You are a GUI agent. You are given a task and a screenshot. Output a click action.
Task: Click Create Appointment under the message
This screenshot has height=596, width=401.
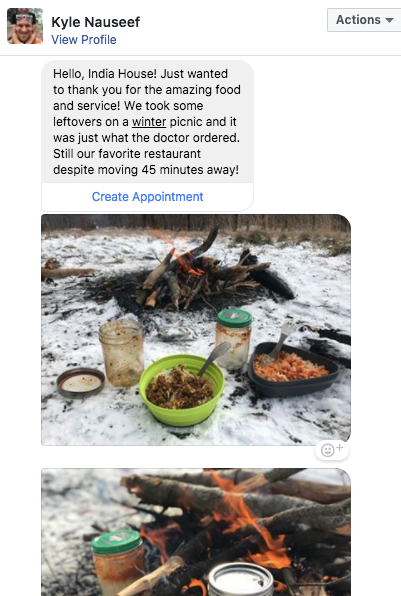147,197
